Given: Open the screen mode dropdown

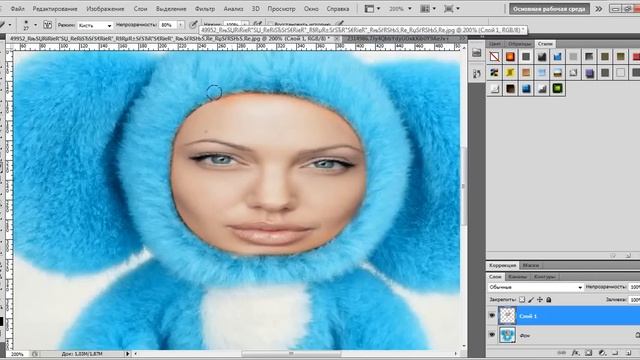Looking at the screenshot, I should (x=451, y=8).
